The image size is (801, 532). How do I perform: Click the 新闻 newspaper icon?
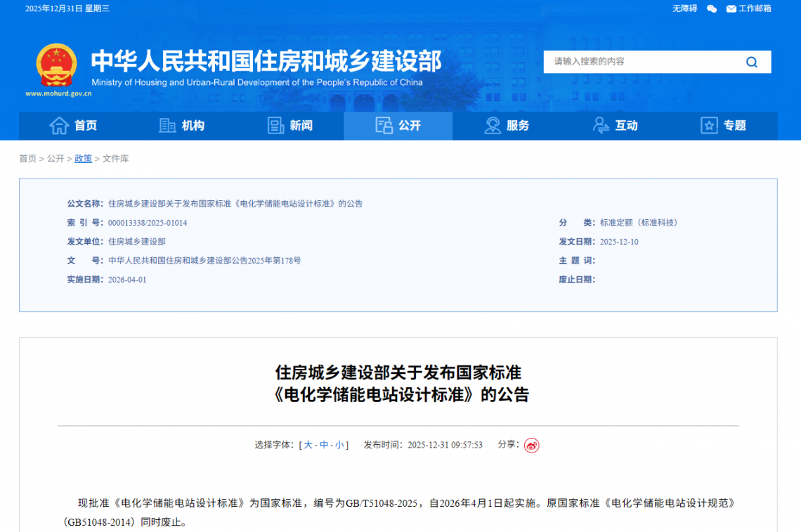(276, 126)
